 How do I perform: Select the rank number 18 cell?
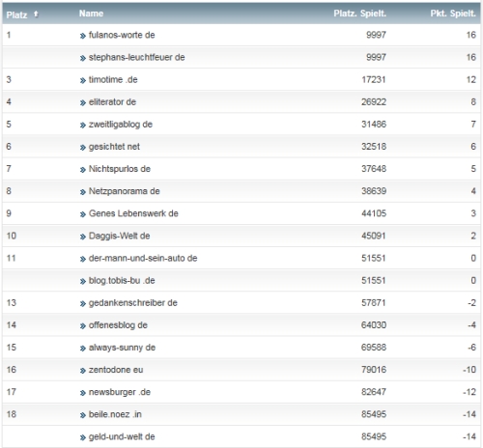pos(12,414)
